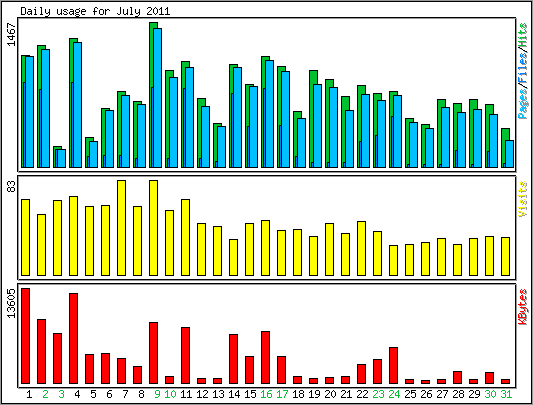Select green day label 30
The width and height of the screenshot is (533, 405).
pos(490,394)
